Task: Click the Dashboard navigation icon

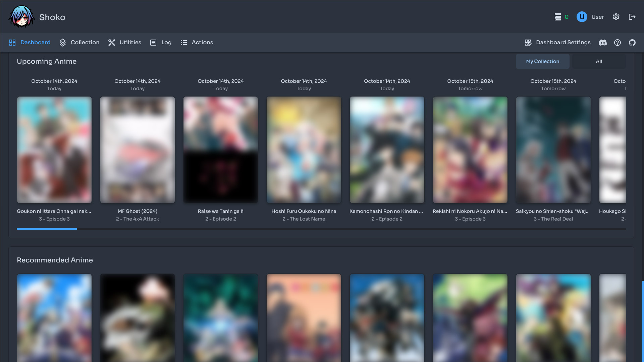Action: point(12,43)
